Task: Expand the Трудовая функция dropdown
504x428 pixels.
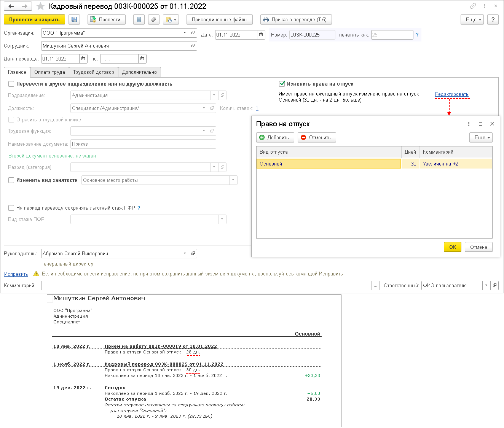Action: (204, 131)
